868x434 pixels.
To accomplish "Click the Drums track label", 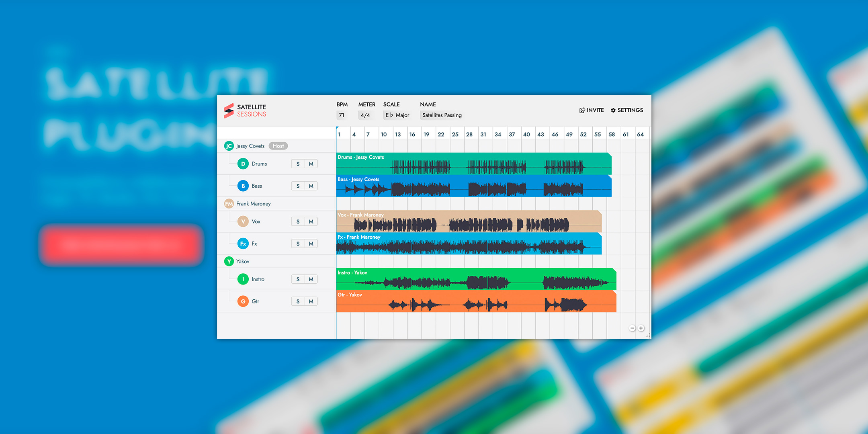I will point(259,164).
